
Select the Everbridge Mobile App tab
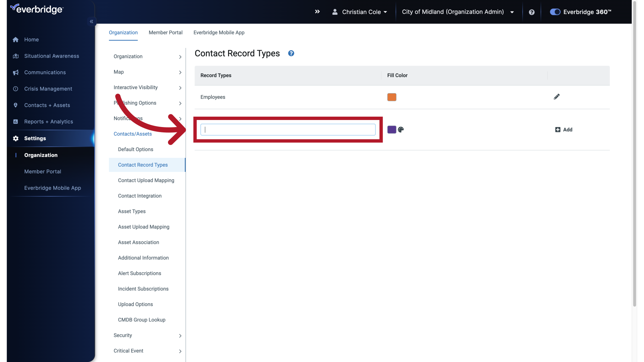[x=219, y=32]
